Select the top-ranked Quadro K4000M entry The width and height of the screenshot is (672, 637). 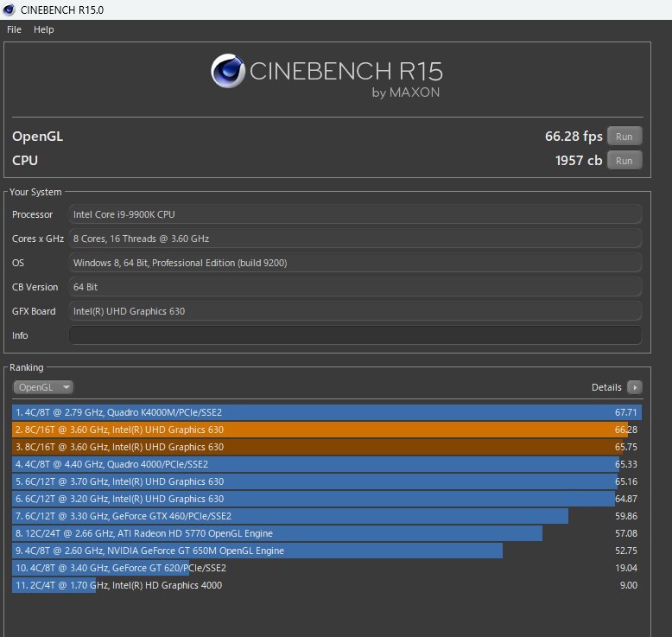coord(326,412)
